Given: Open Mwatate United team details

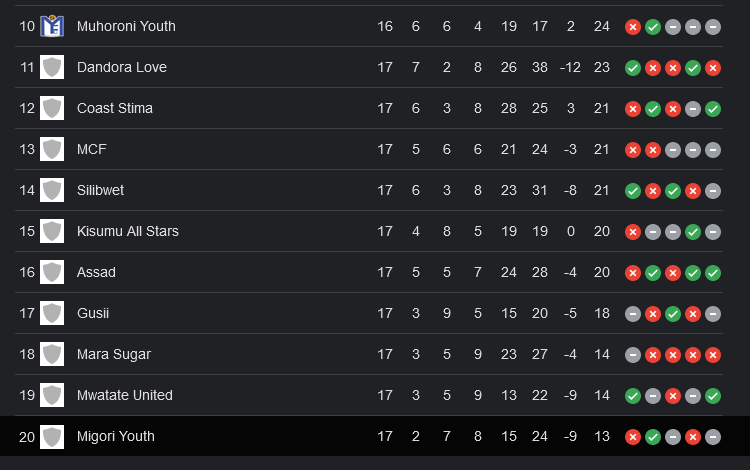Looking at the screenshot, I should (x=124, y=395).
